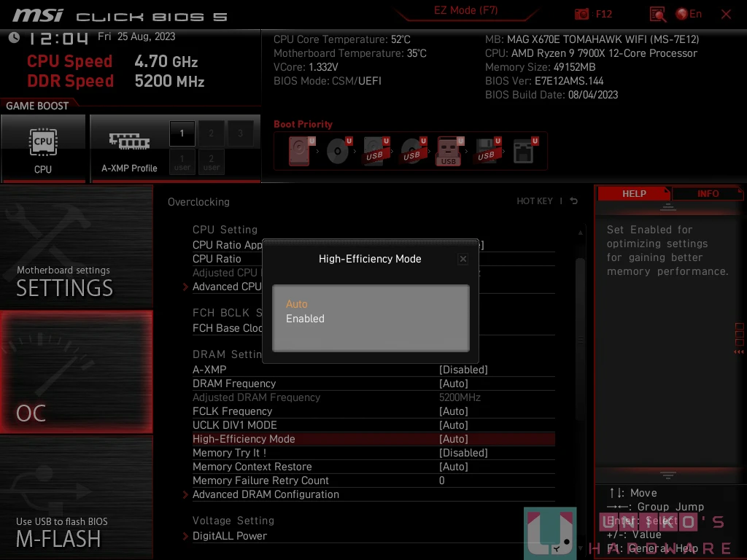
Task: Click the USB key boot device icon
Action: click(449, 151)
